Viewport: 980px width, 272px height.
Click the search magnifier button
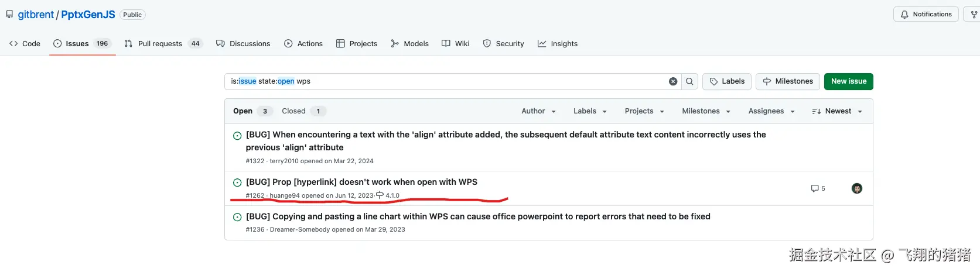(689, 81)
